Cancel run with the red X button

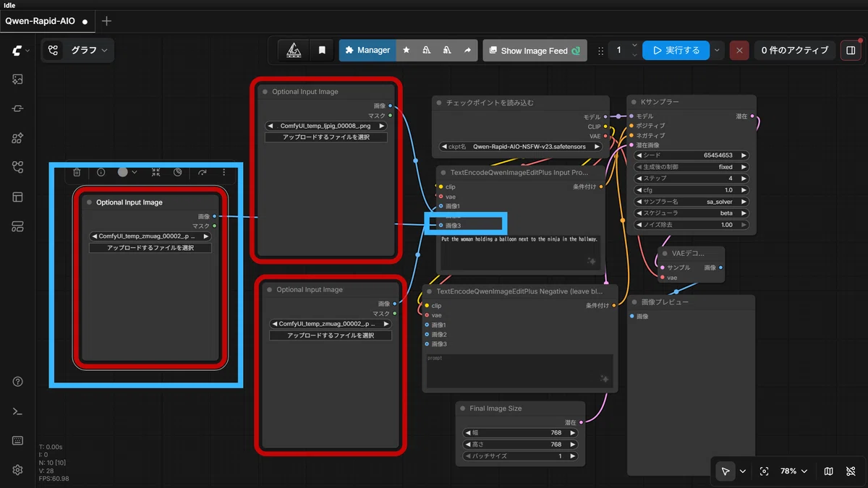(739, 51)
